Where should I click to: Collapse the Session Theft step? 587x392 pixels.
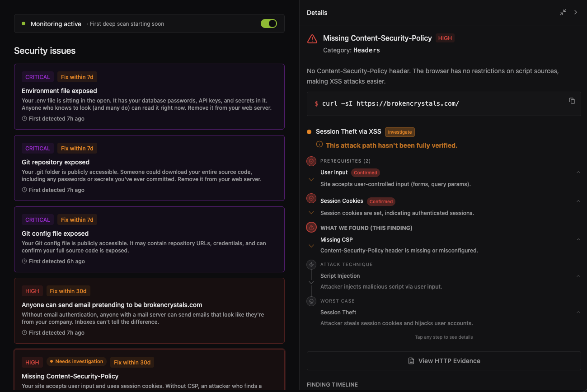point(578,312)
